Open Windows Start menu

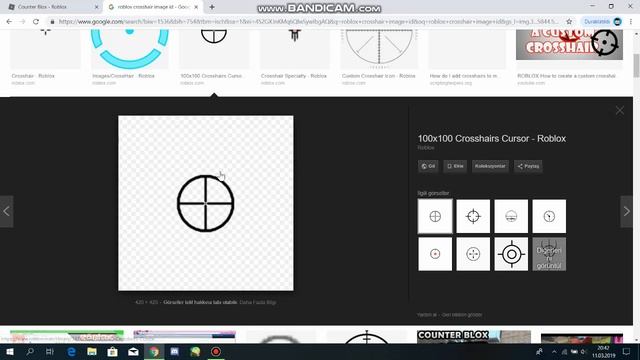(x=9, y=352)
